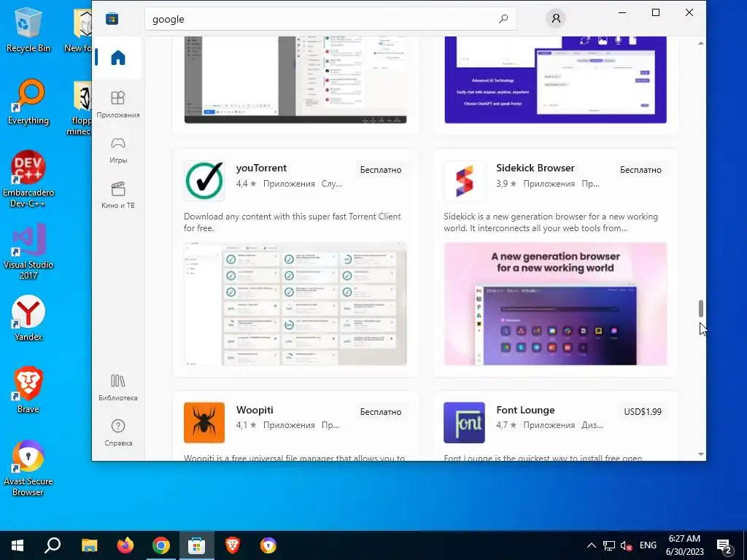Show hidden system tray icons
The image size is (747, 560).
point(591,545)
